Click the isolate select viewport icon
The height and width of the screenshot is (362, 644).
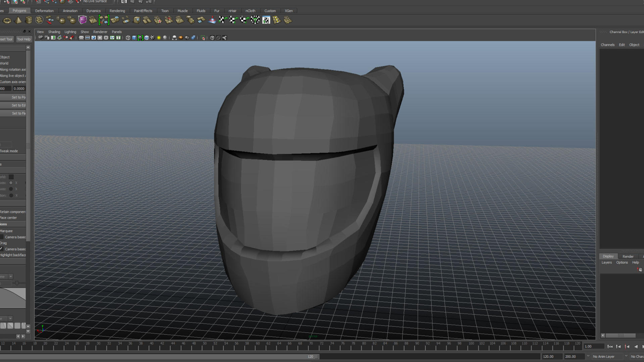coord(203,38)
